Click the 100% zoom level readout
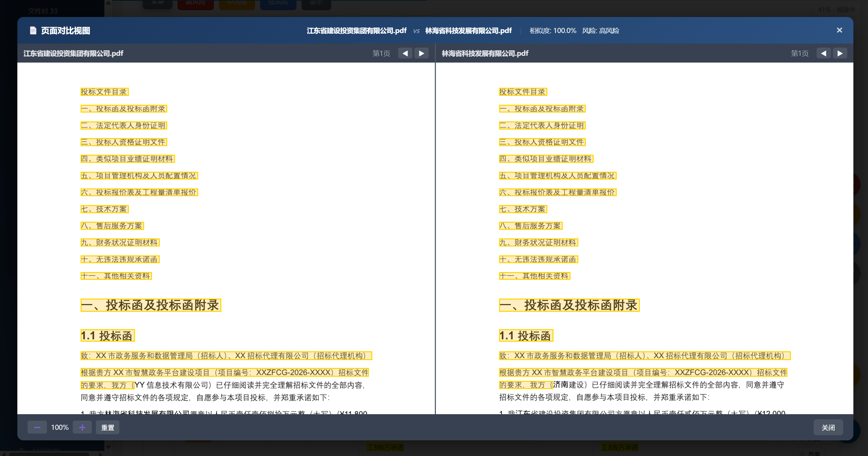The image size is (868, 456). [60, 427]
